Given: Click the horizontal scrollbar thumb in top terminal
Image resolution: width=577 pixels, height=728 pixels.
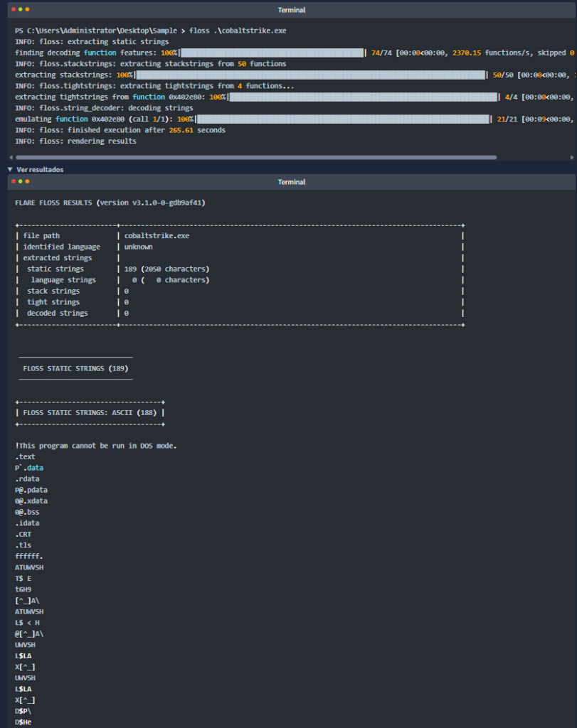Looking at the screenshot, I should point(256,157).
